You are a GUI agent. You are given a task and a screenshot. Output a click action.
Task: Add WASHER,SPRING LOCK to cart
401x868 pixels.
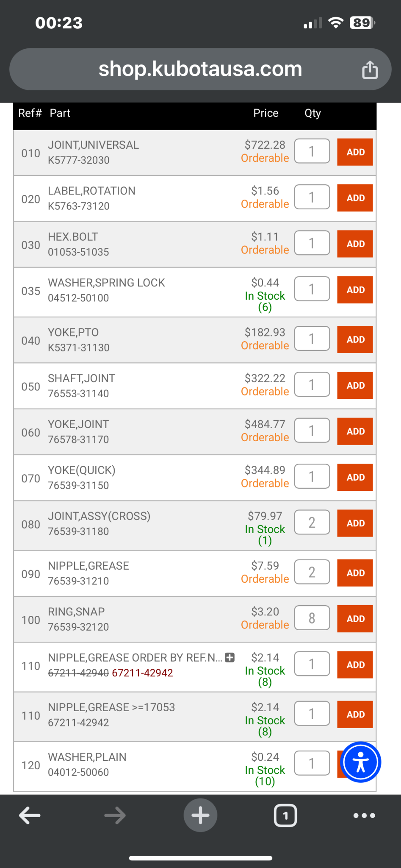(355, 290)
